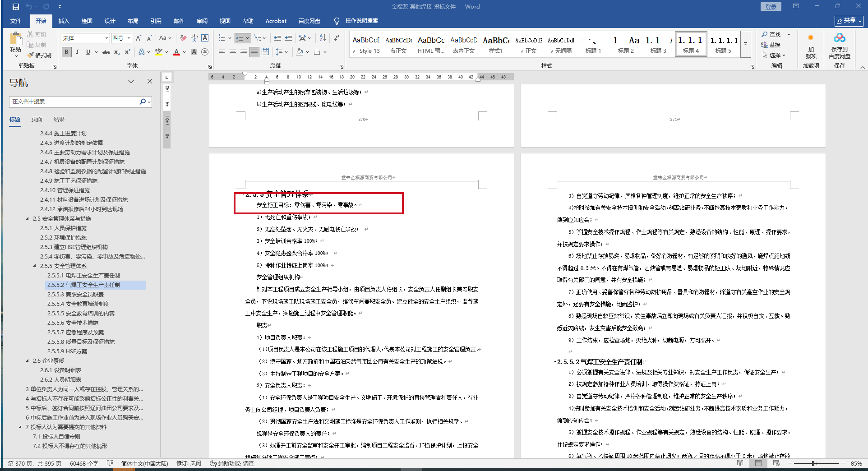Click the multilevel list icon
Image resolution: width=868 pixels, height=471 pixels.
[257, 38]
